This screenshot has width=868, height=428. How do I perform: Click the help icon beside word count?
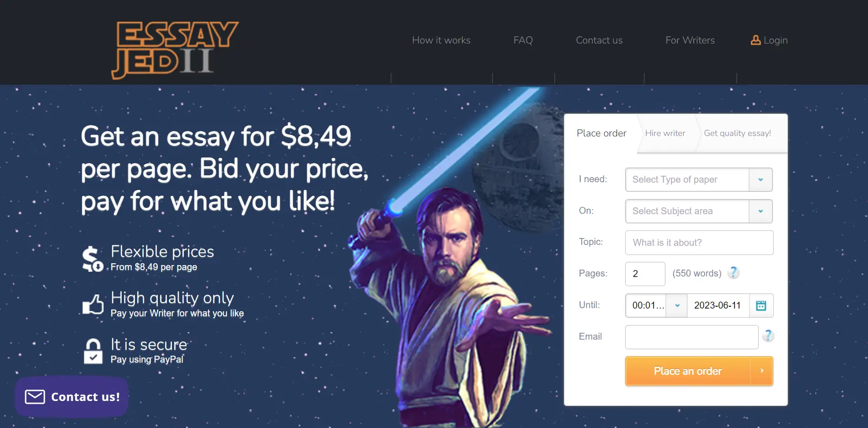tap(734, 273)
